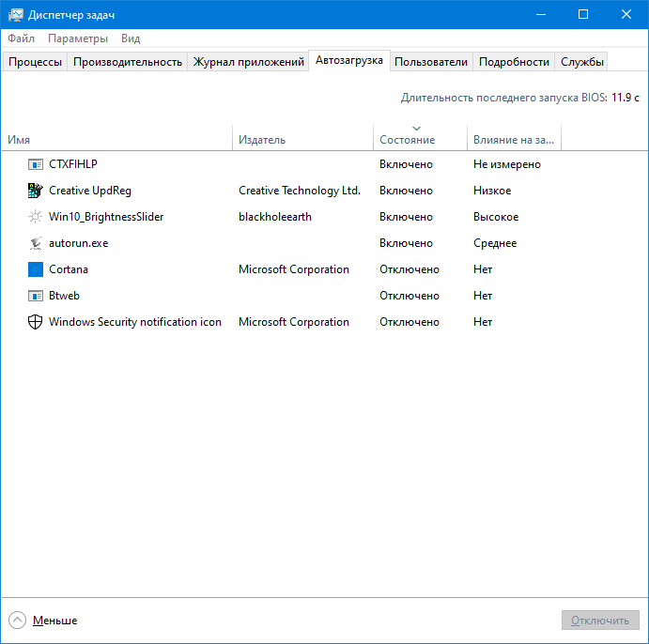This screenshot has width=649, height=644.
Task: Open the Вид menu
Action: [131, 38]
